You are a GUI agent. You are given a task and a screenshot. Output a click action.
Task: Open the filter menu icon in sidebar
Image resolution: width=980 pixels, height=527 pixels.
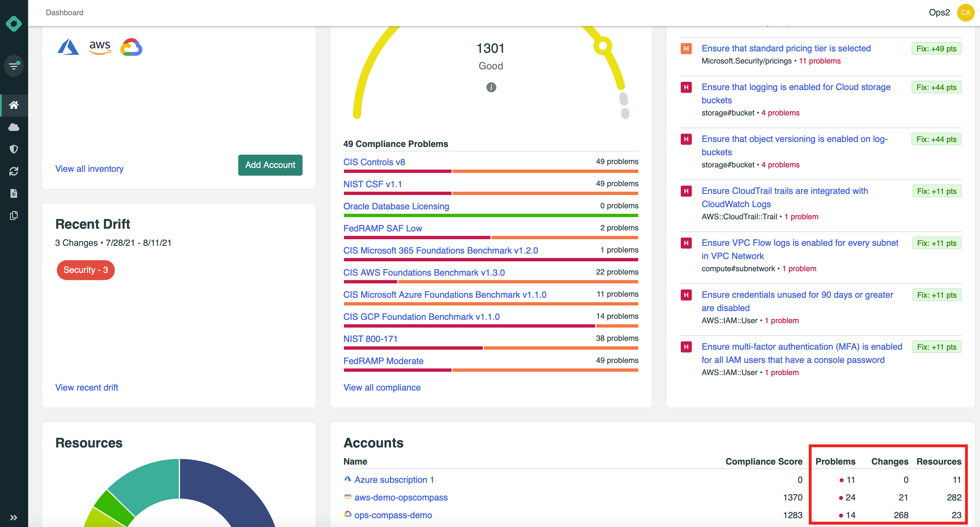(14, 66)
